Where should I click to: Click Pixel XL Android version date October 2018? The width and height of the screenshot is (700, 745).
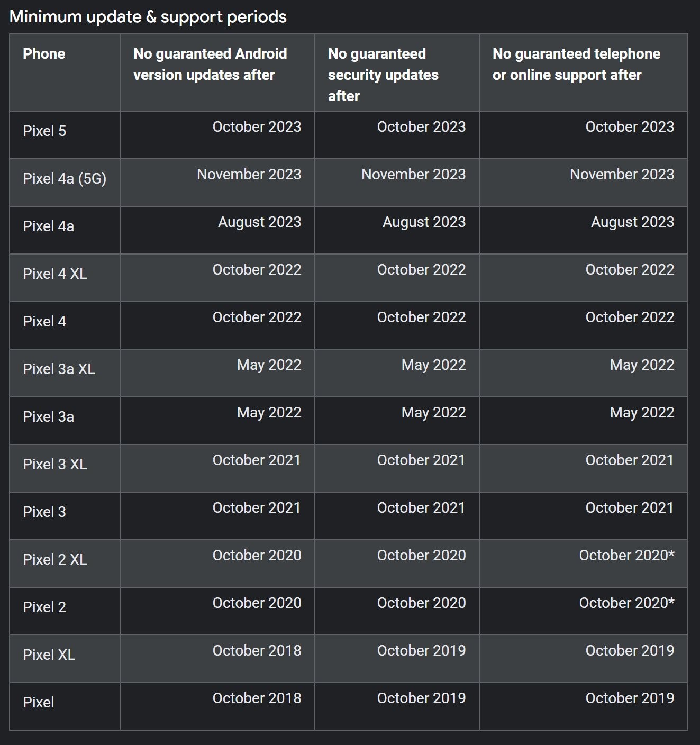[257, 650]
